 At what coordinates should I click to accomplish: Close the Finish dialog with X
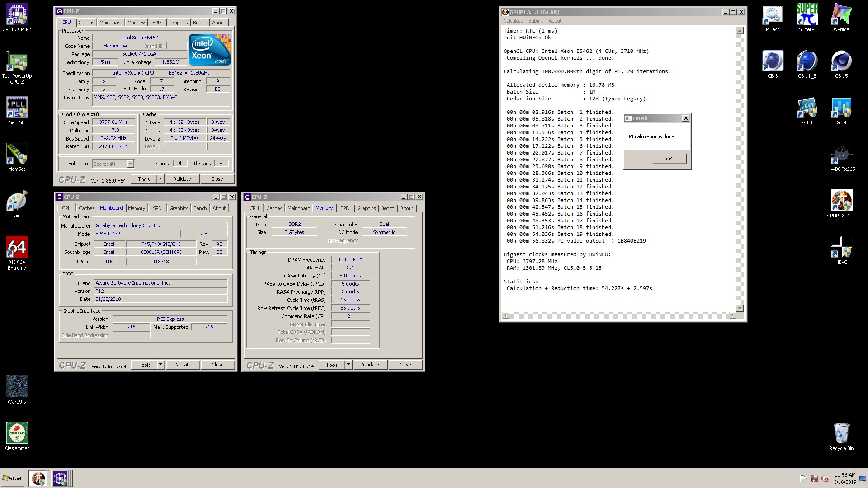[x=685, y=118]
